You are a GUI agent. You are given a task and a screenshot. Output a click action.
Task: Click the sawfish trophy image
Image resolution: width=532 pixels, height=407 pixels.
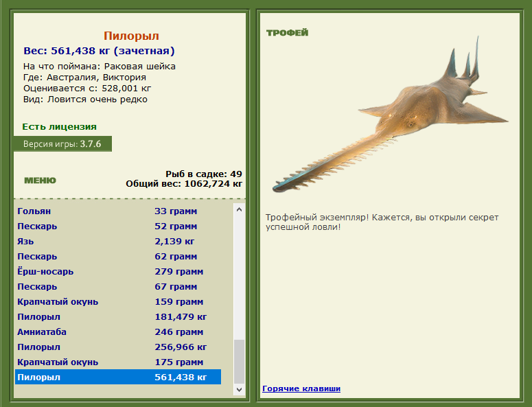[390, 115]
